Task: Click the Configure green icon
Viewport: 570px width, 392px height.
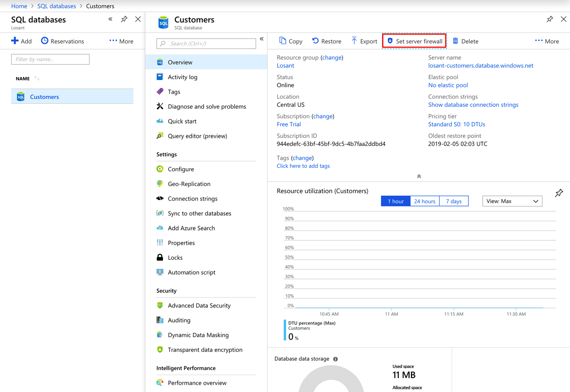Action: point(160,169)
